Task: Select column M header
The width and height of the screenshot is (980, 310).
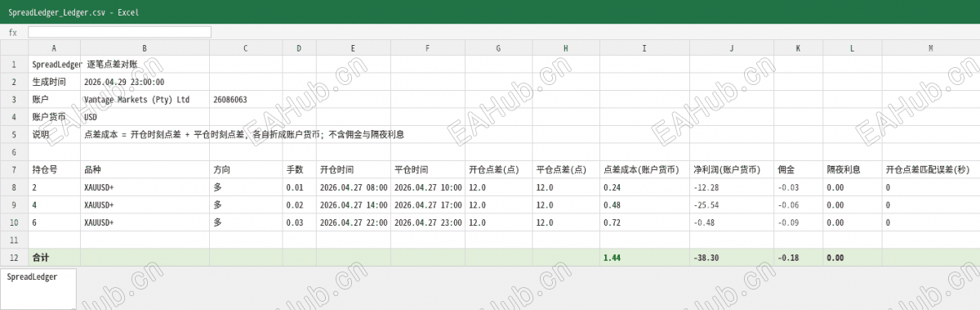Action: 931,48
